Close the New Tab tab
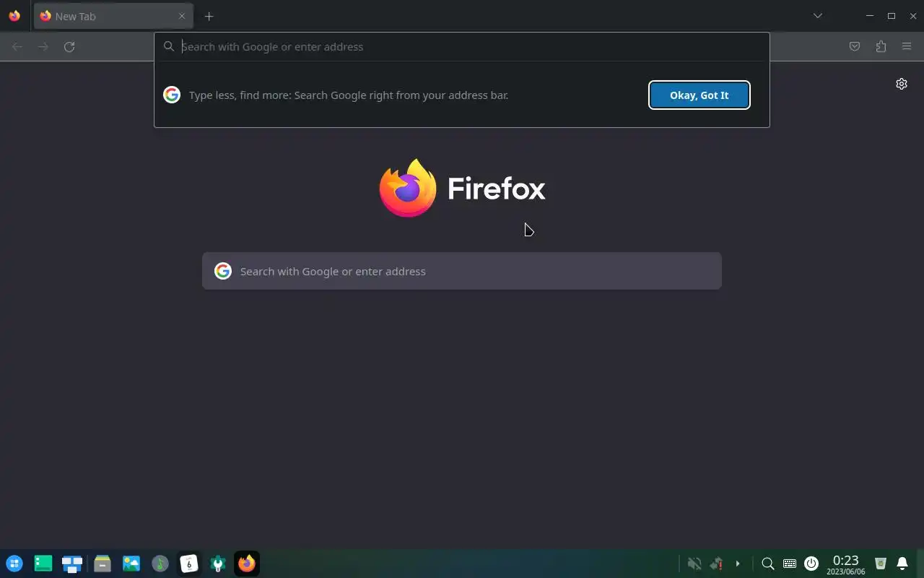924x578 pixels. (x=182, y=16)
